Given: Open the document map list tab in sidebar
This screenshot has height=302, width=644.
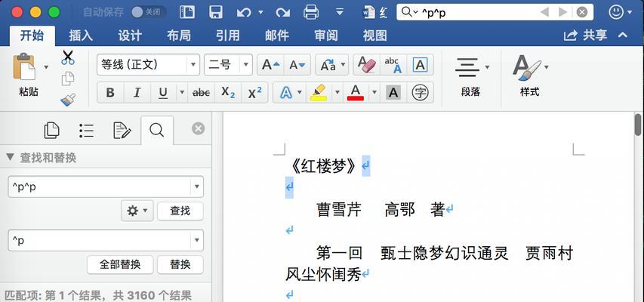Looking at the screenshot, I should (86, 131).
